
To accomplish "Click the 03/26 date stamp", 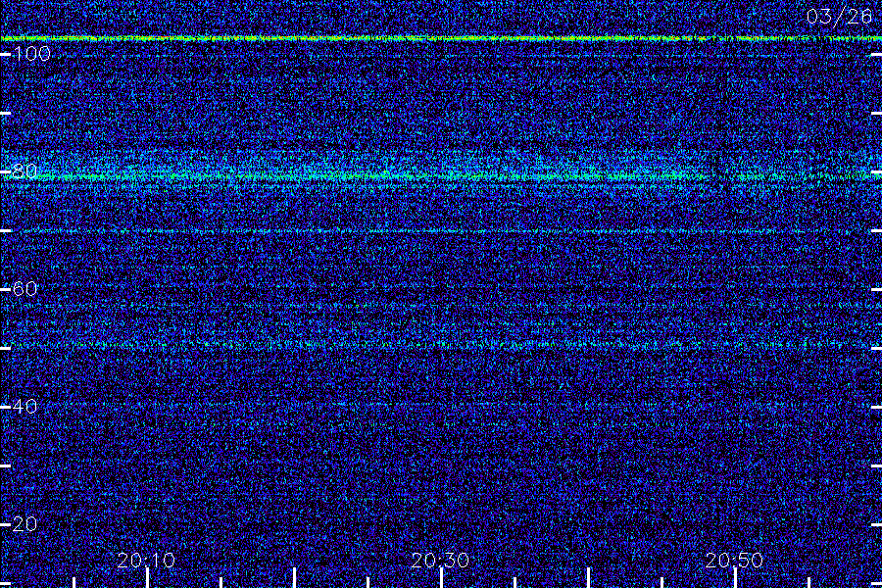I will [839, 17].
